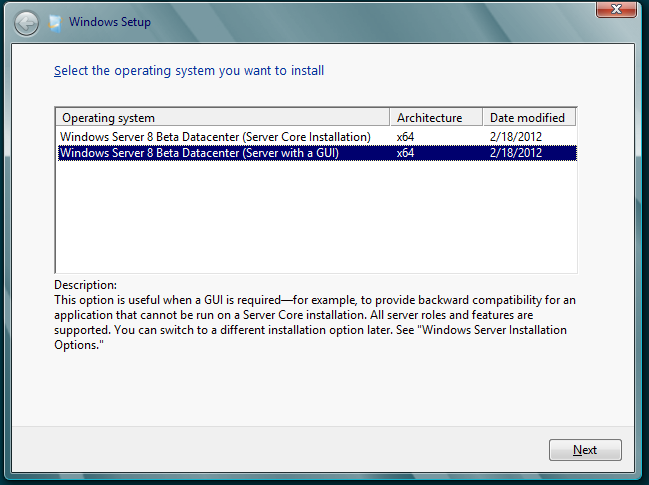
Task: Click the Windows Setup icon in title bar
Action: (55, 23)
